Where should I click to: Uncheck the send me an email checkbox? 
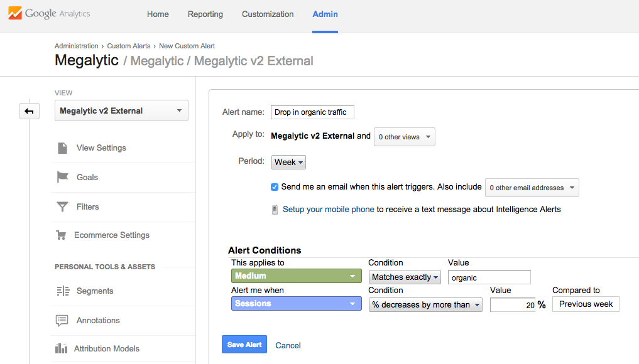click(x=275, y=187)
